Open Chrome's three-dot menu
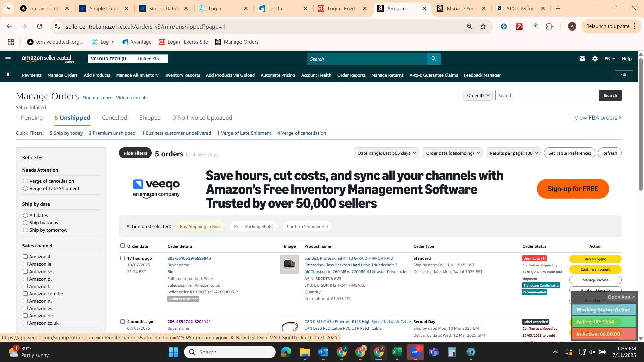Viewport: 644px width, 362px height. click(x=635, y=26)
